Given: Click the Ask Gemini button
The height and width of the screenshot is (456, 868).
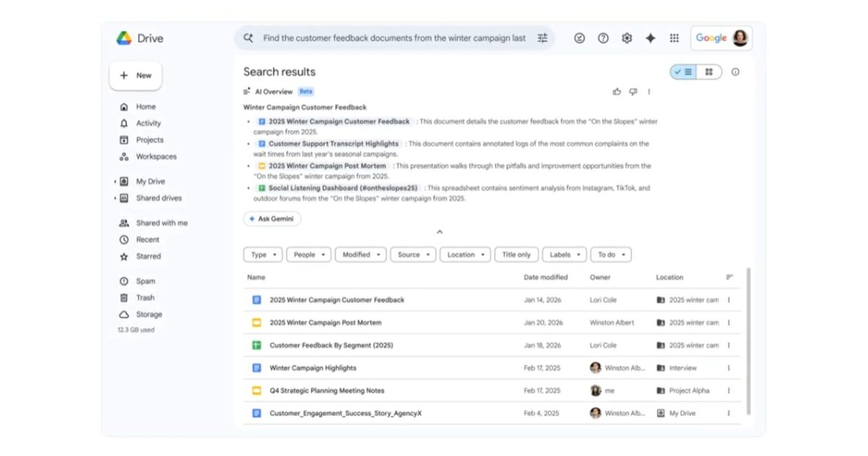Looking at the screenshot, I should coord(271,218).
